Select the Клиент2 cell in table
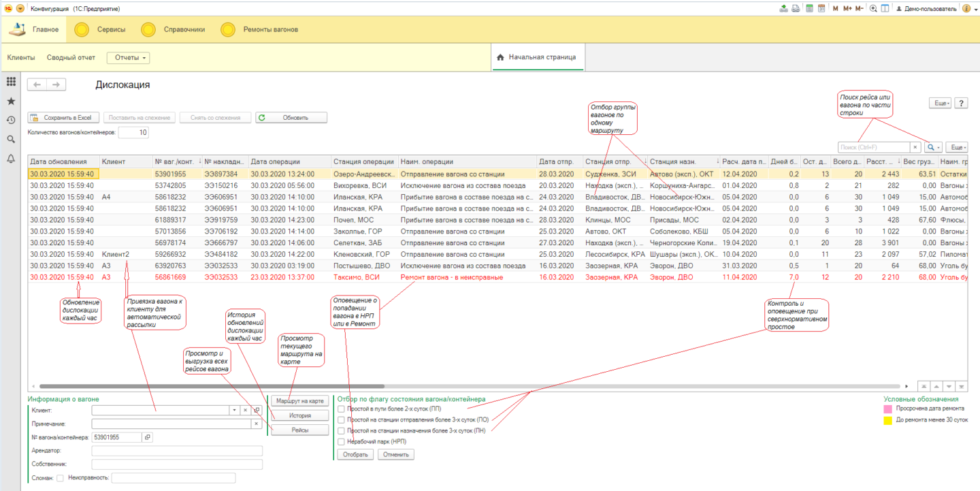The height and width of the screenshot is (491, 980). tap(126, 254)
